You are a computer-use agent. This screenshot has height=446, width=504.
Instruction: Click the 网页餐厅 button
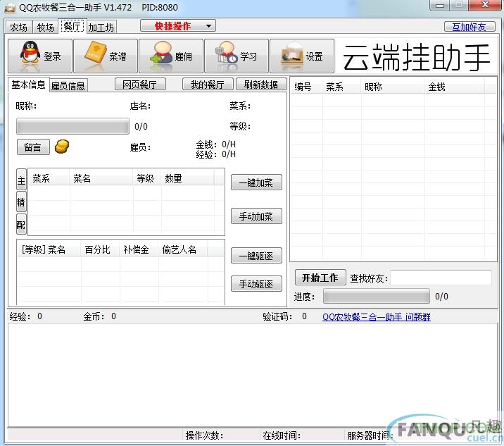[140, 85]
